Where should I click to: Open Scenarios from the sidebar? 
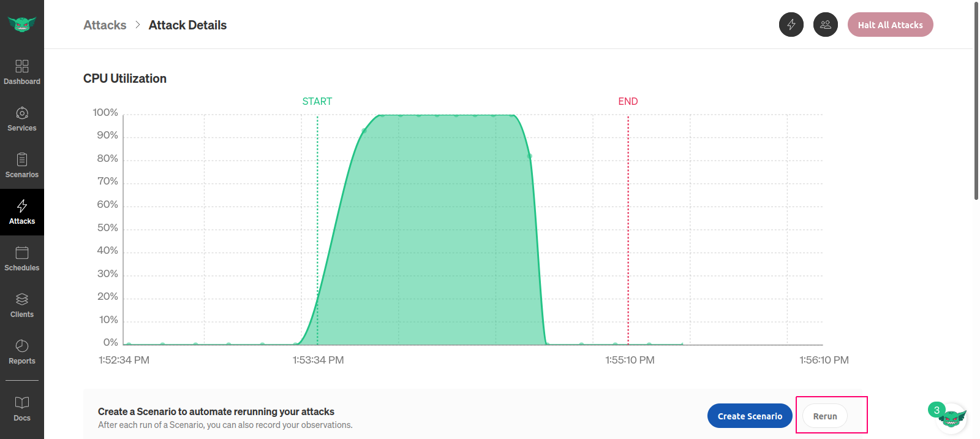[x=22, y=166]
